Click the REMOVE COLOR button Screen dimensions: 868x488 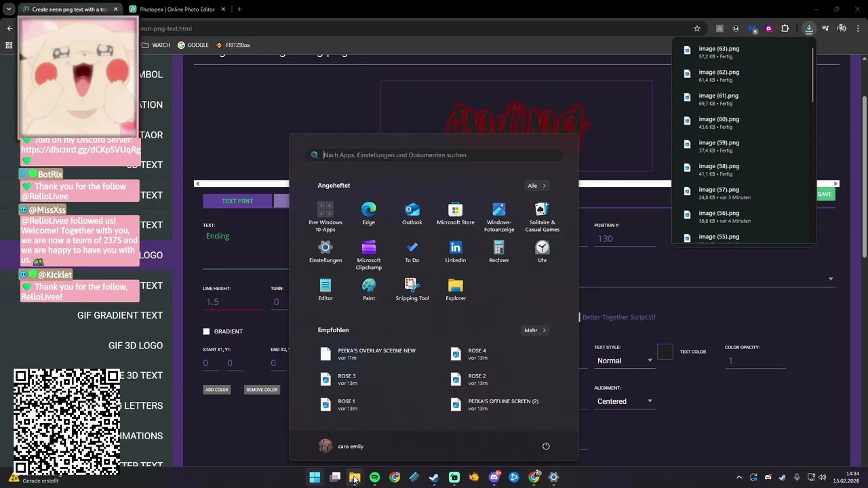coord(262,390)
